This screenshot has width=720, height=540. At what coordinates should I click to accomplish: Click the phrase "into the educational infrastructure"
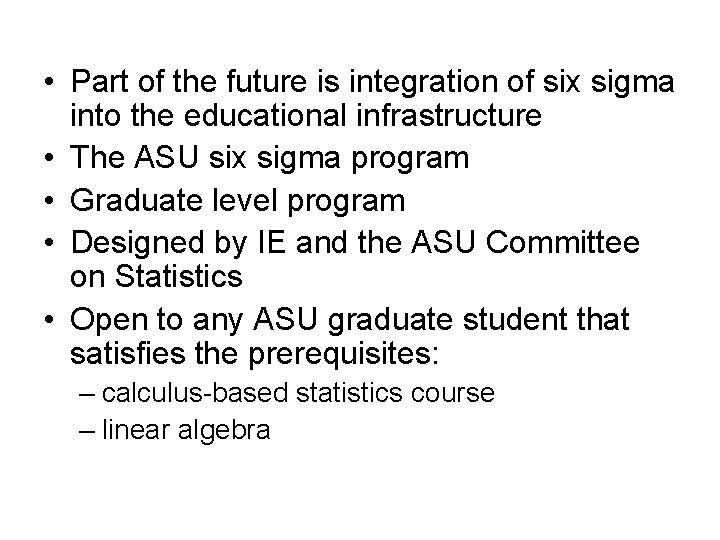[x=306, y=115]
